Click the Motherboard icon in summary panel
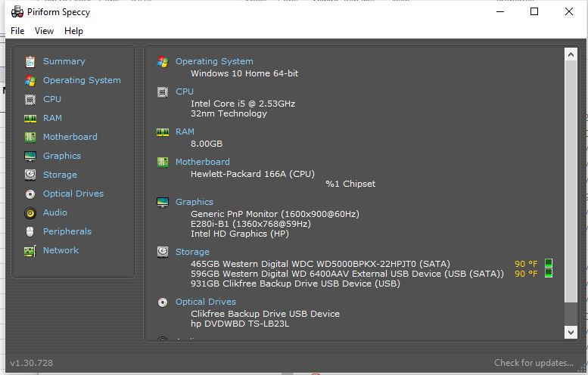Viewport: 588px width, 375px height. coord(163,163)
